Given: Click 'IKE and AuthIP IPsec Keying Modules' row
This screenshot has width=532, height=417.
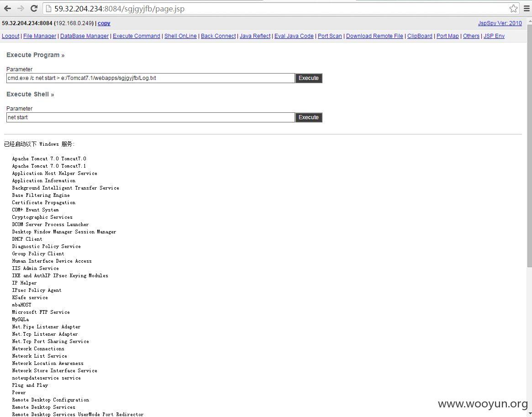Looking at the screenshot, I should 60,275.
